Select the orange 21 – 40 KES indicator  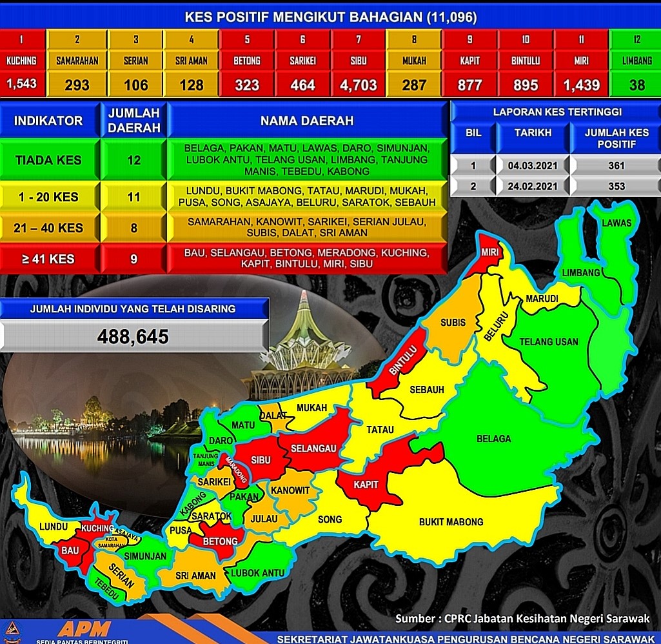point(48,228)
